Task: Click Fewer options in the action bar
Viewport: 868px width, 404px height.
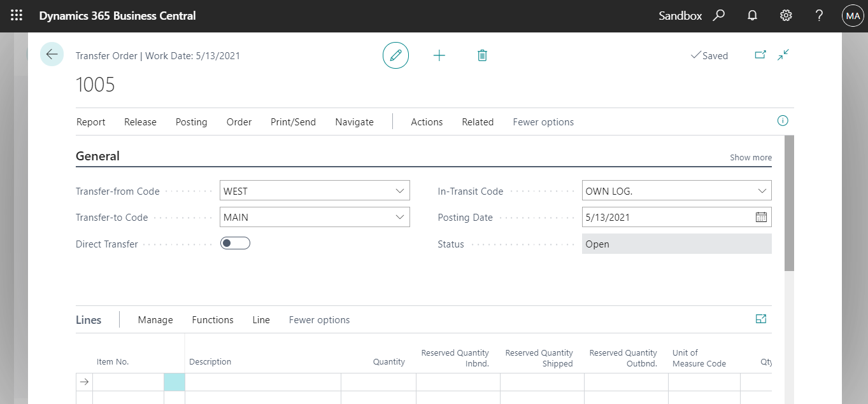Action: pos(543,122)
